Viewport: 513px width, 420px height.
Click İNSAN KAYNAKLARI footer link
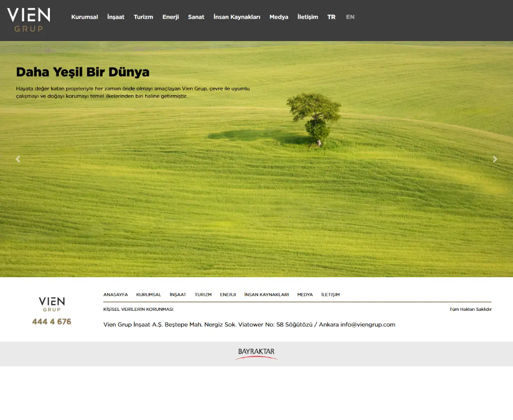266,294
